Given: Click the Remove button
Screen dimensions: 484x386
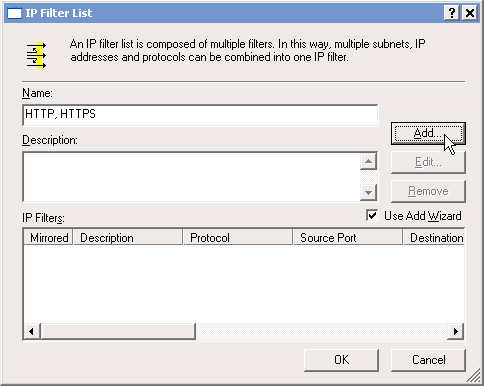Looking at the screenshot, I should tap(428, 191).
